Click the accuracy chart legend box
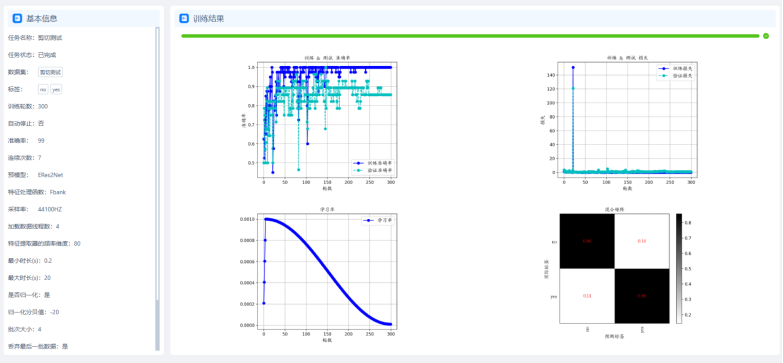The width and height of the screenshot is (783, 363). 373,167
